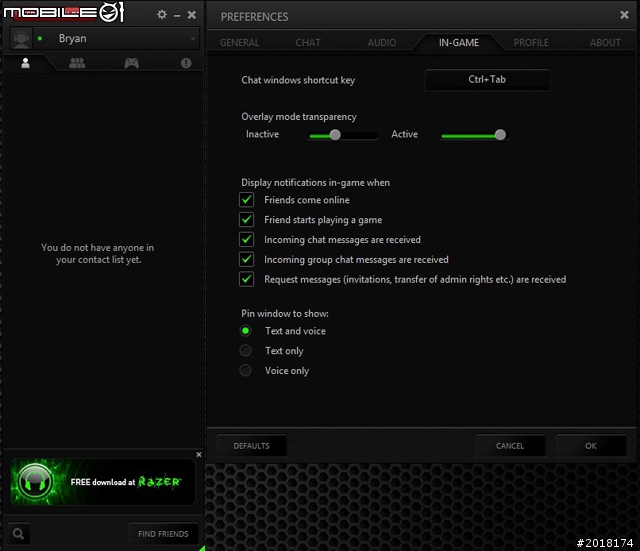Close the Preferences window

tap(624, 15)
